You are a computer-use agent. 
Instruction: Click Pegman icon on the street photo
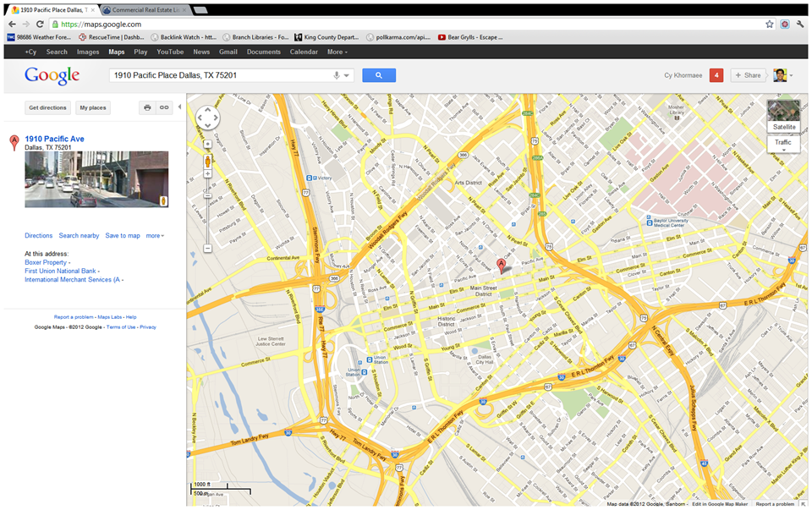tap(163, 200)
